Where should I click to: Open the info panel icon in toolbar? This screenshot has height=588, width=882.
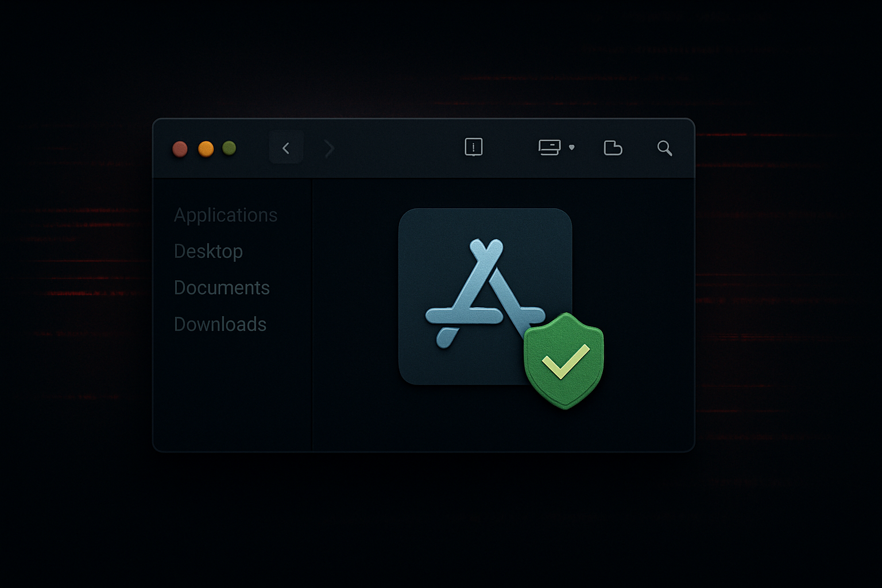(x=474, y=148)
